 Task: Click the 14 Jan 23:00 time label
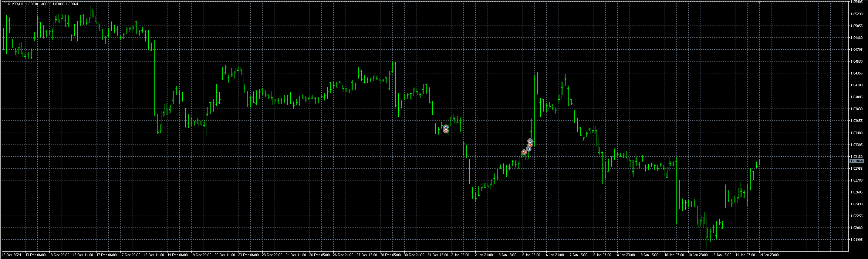point(769,255)
